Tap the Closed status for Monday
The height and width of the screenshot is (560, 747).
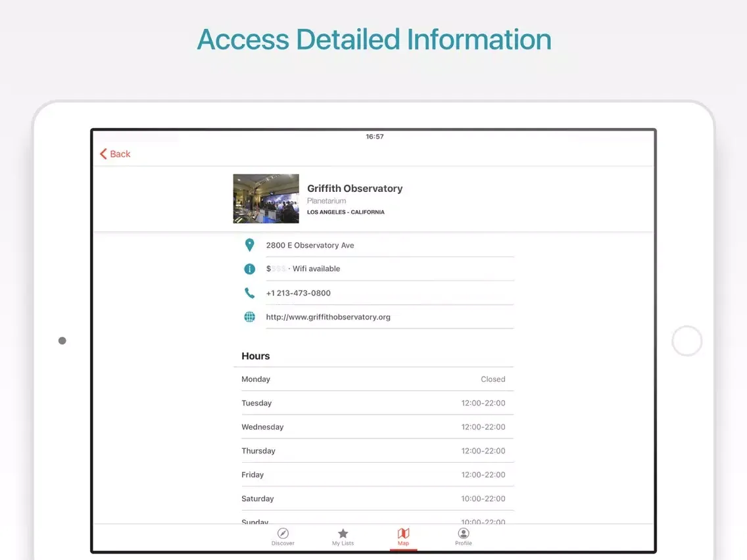click(493, 379)
